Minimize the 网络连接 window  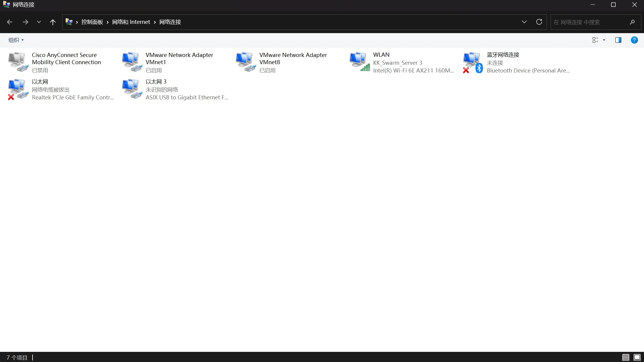point(593,5)
